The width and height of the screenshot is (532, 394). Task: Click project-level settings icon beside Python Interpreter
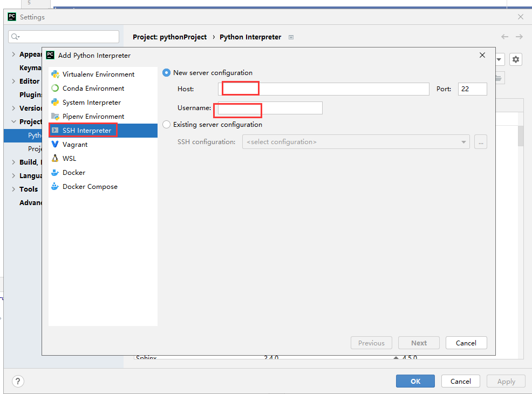291,37
